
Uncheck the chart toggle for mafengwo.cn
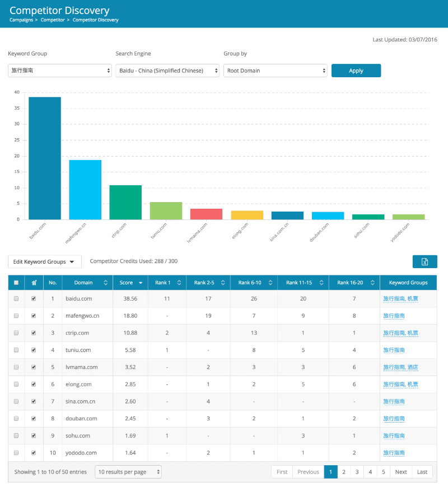point(34,316)
